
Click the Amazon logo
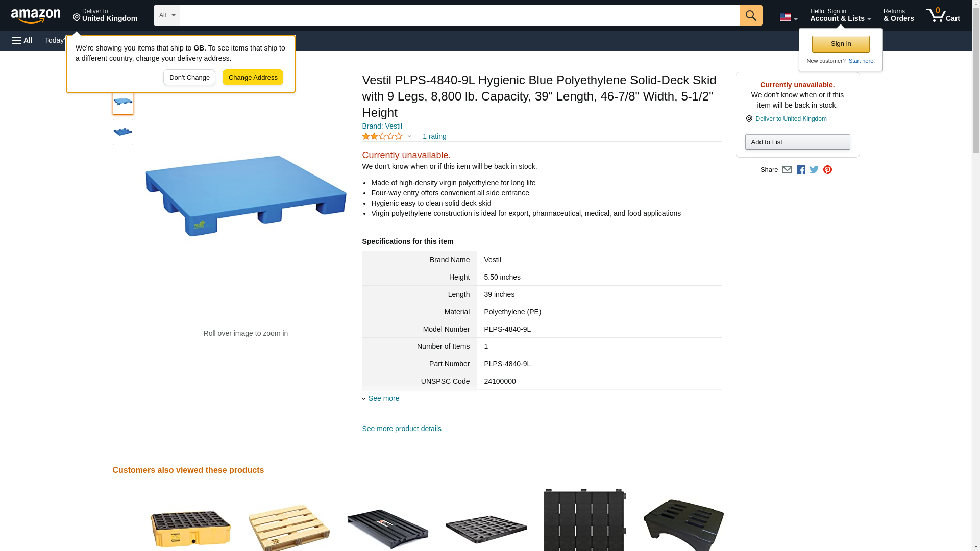(x=36, y=16)
